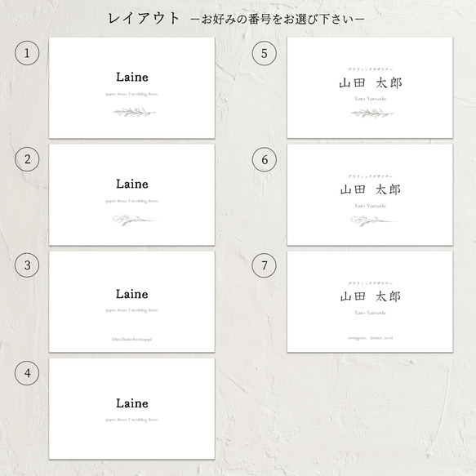Click the "お好みの番号をお選び下さい" subtitle
Viewport: 476px width, 476px height.
point(278,20)
